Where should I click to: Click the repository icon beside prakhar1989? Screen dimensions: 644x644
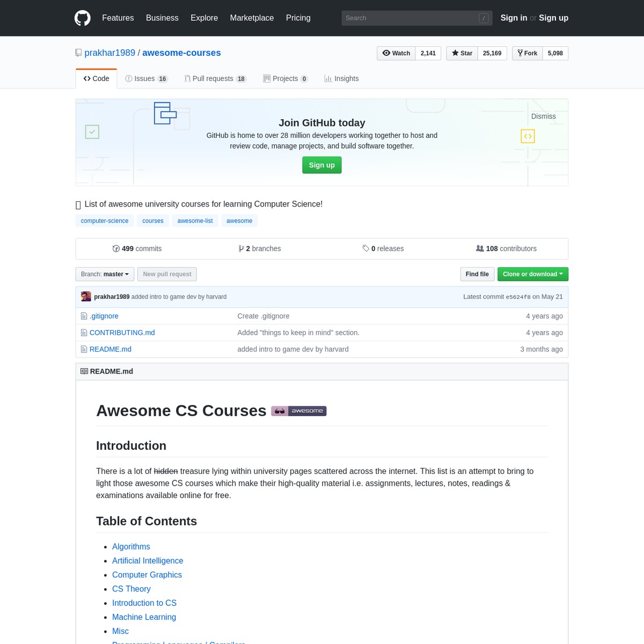[x=79, y=53]
